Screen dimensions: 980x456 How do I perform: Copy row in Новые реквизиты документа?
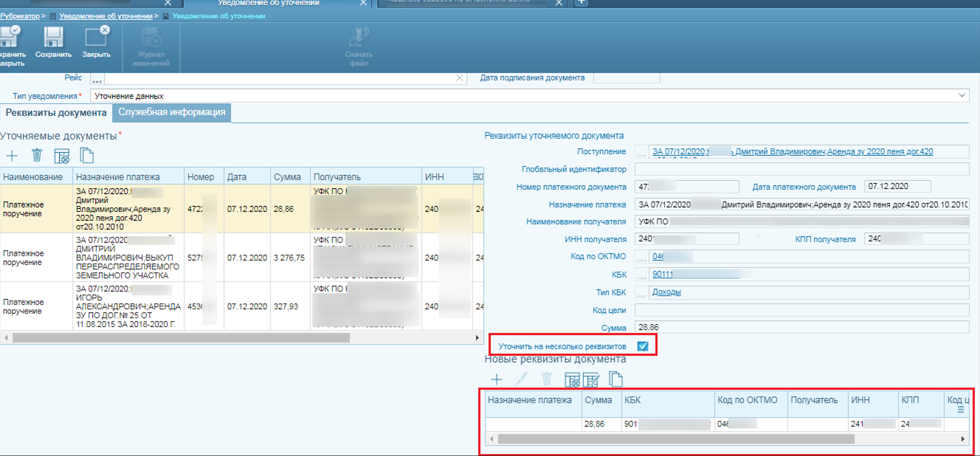click(616, 379)
